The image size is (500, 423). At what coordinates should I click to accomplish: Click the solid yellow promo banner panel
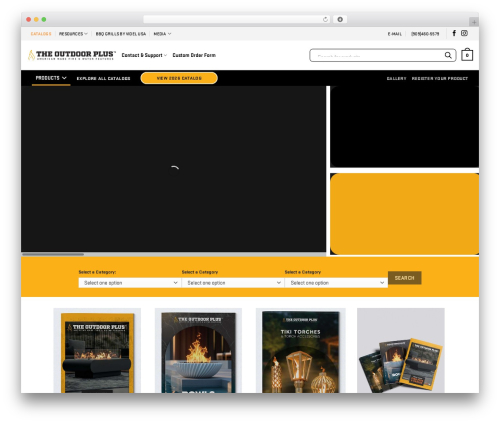(x=404, y=214)
